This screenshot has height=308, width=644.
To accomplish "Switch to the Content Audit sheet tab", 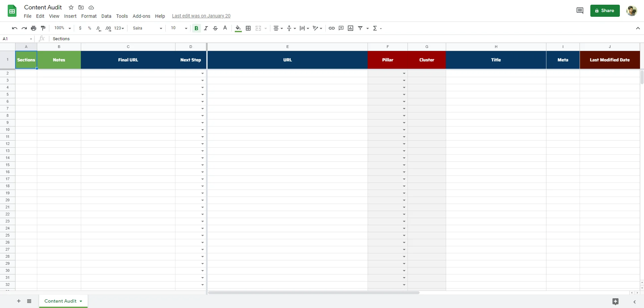I will 60,301.
